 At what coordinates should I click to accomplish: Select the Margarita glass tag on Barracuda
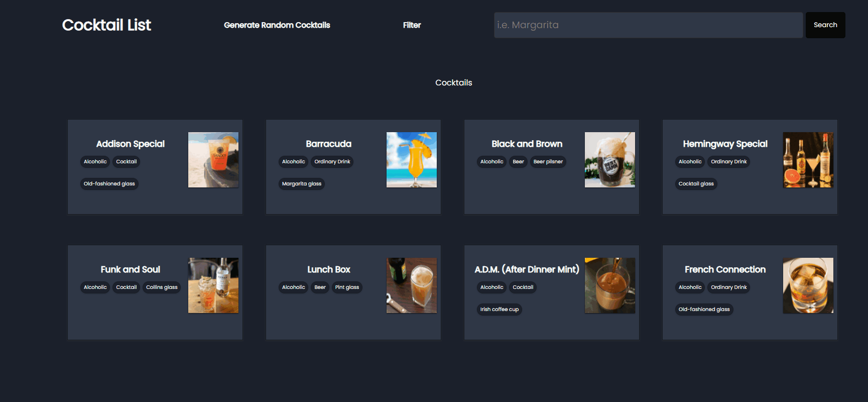tap(302, 184)
